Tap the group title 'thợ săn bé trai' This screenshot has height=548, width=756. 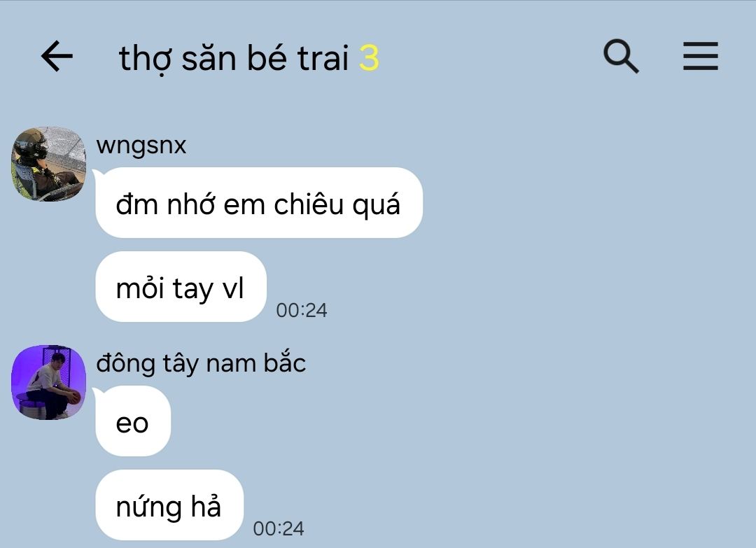[234, 58]
